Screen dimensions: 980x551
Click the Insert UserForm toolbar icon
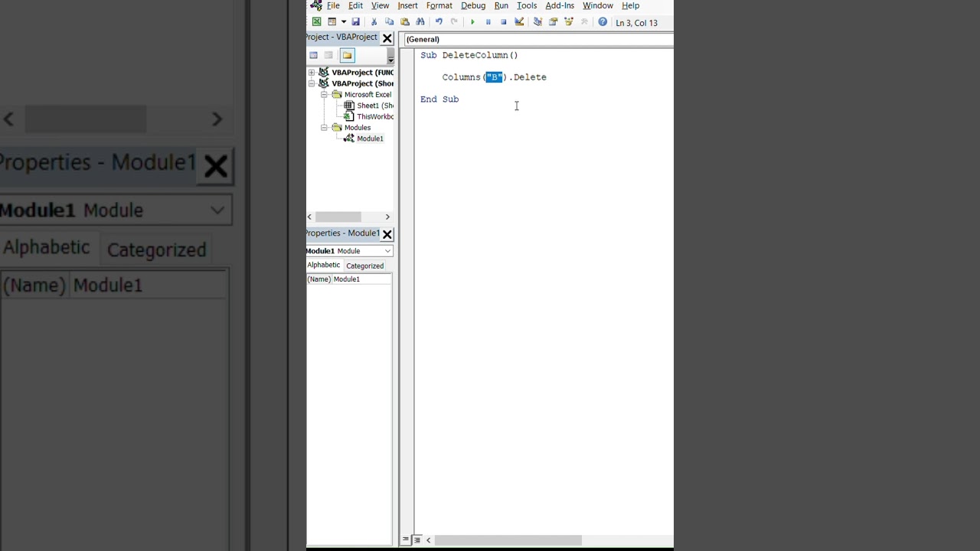(x=332, y=22)
